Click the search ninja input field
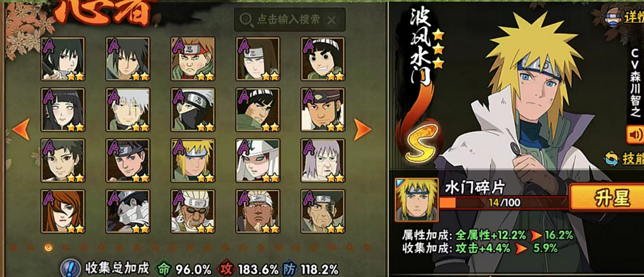This screenshot has height=277, width=644. tap(290, 20)
